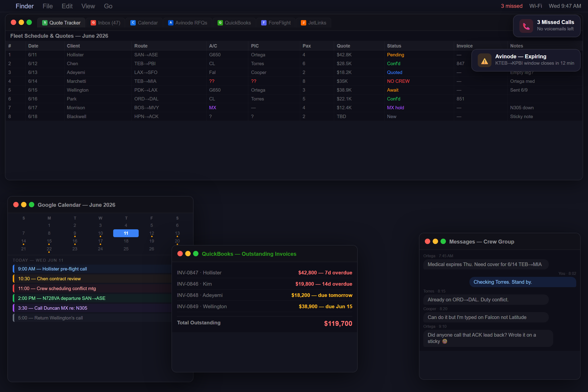Click the $119,700 Total Outstanding amount
This screenshot has height=392, width=588.
338,323
